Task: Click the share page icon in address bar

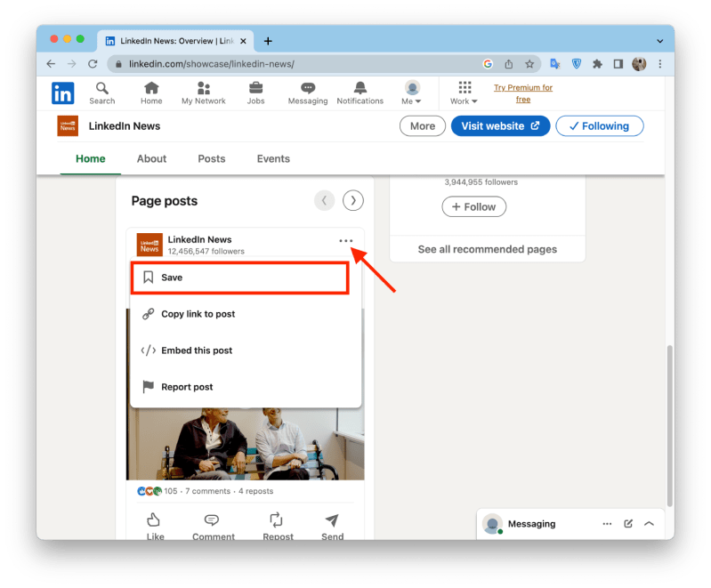Action: tap(509, 64)
